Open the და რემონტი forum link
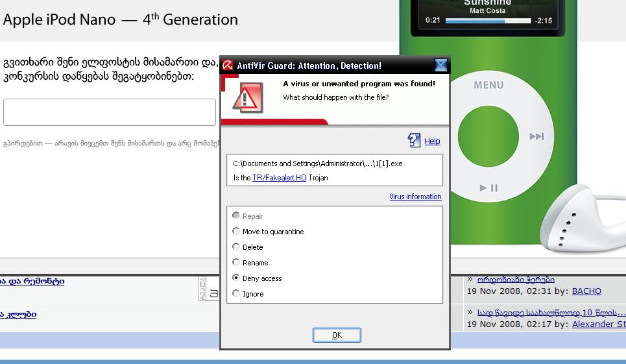The image size is (626, 364). (x=32, y=281)
